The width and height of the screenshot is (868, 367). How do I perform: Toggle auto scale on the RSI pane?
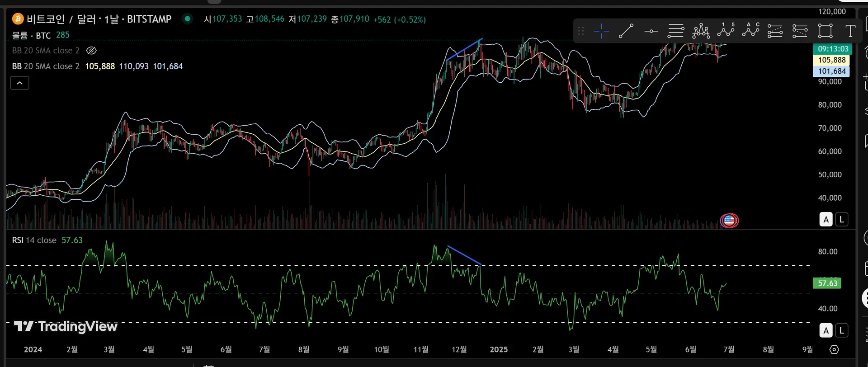click(826, 330)
